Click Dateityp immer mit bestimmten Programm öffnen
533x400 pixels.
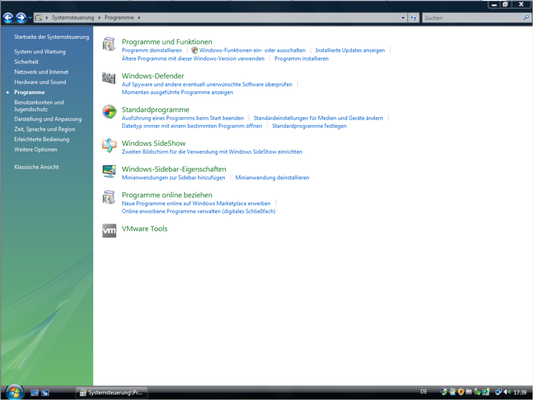[x=192, y=126]
